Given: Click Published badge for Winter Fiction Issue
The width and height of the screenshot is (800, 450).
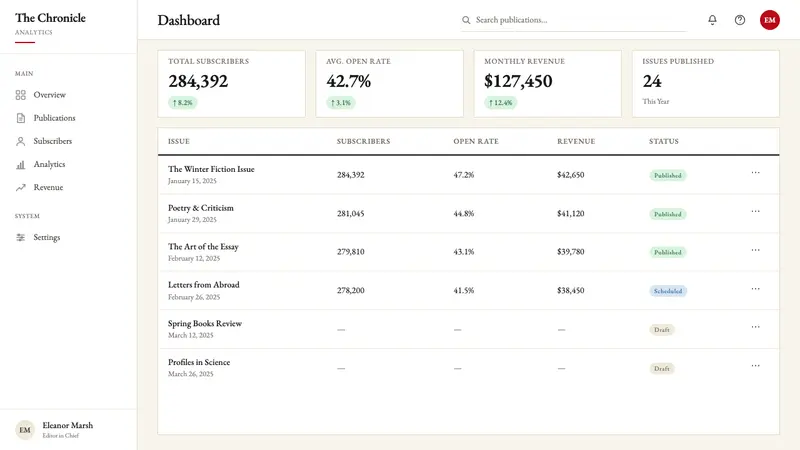Looking at the screenshot, I should (668, 176).
